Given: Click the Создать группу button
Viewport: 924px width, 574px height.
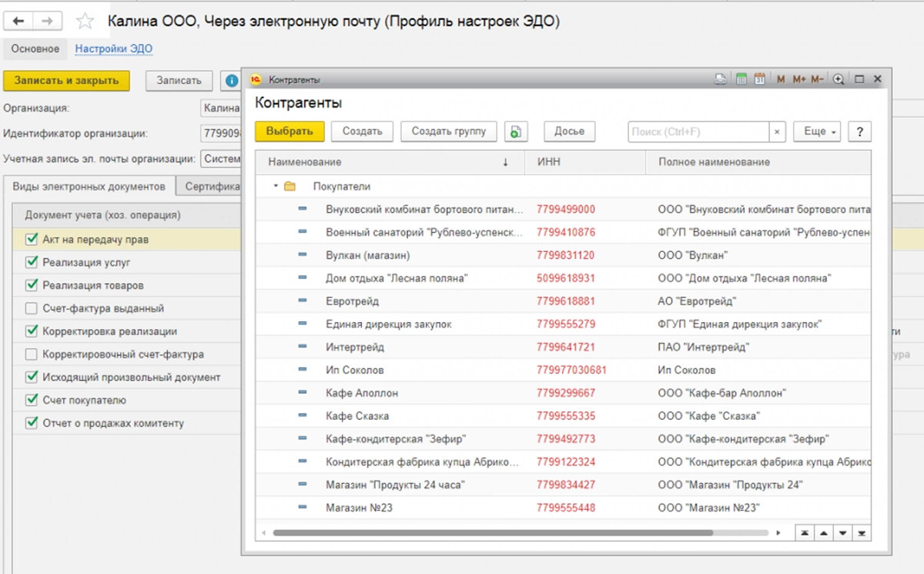Looking at the screenshot, I should point(448,132).
